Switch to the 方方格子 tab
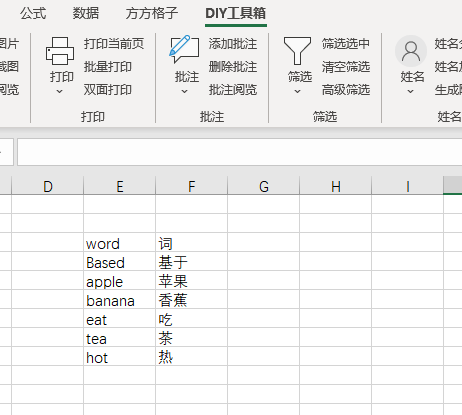Screen dimensions: 462x415 coord(152,14)
